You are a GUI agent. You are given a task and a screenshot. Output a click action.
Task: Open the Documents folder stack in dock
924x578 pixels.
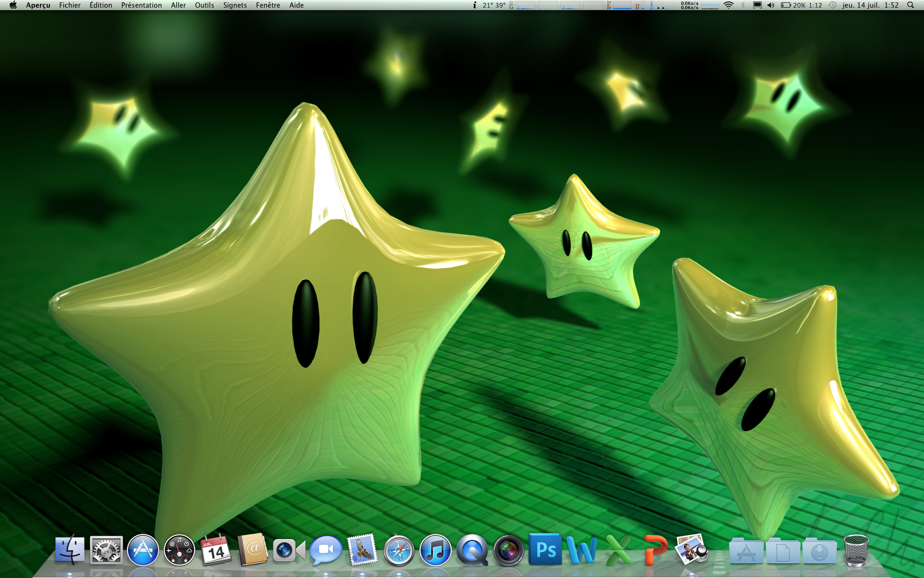[783, 551]
